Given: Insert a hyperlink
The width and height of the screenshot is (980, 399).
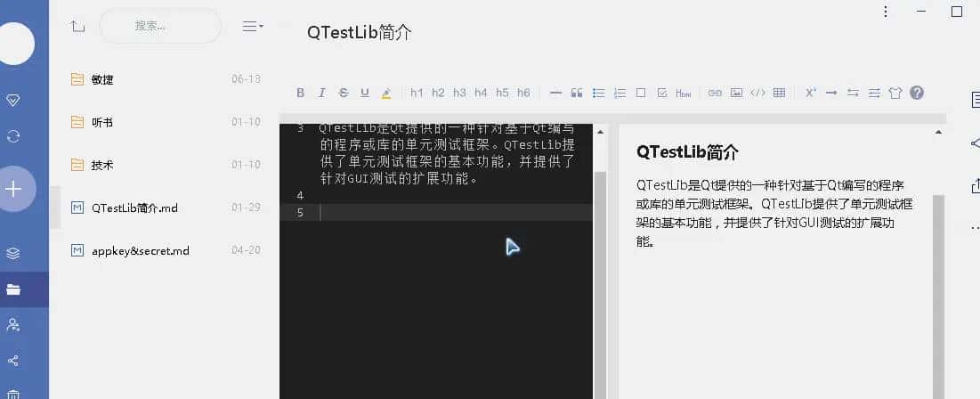Looking at the screenshot, I should click(x=715, y=94).
